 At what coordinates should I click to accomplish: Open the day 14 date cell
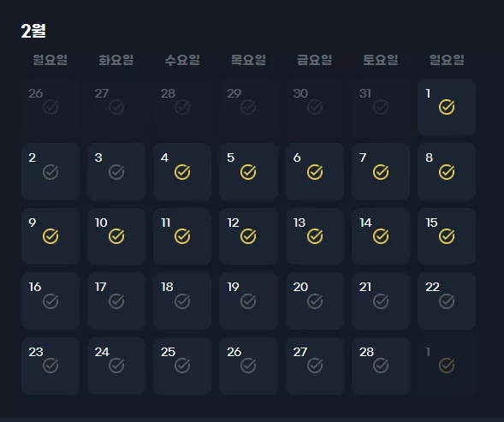click(381, 236)
